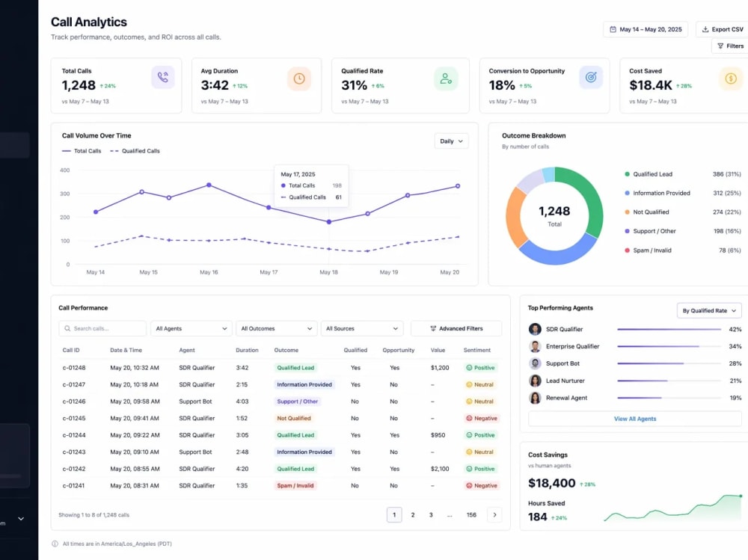Click Support Bot agent avatar
The height and width of the screenshot is (560, 748).
click(x=536, y=363)
